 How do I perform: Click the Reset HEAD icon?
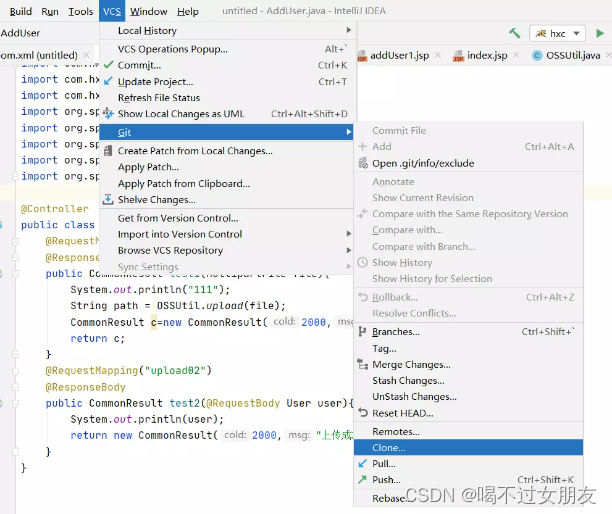pyautogui.click(x=363, y=413)
